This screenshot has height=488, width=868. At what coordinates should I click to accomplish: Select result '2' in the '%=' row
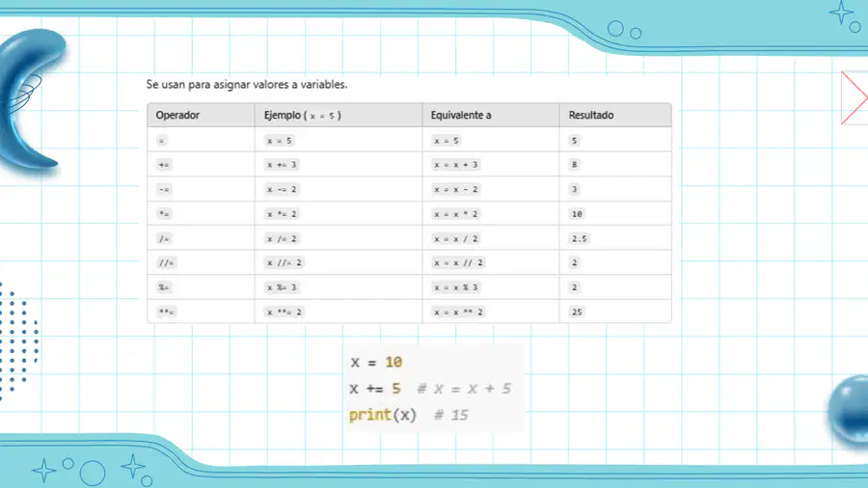click(x=574, y=287)
